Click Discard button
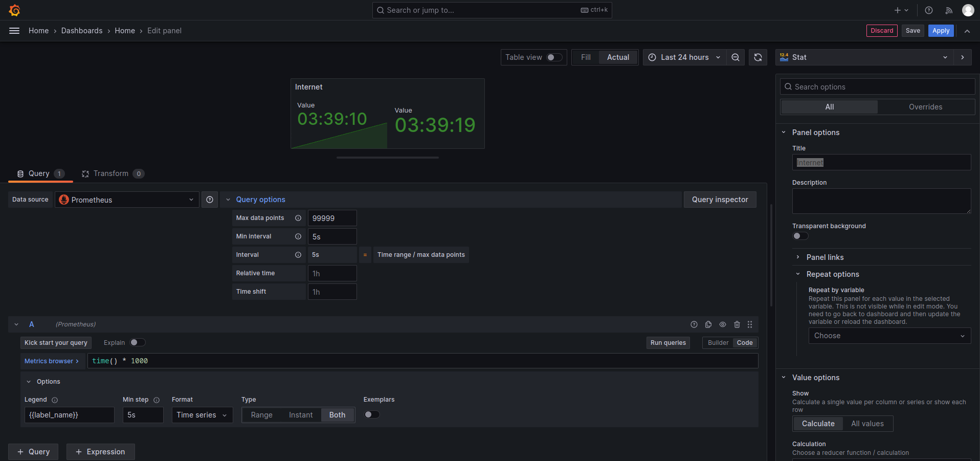The image size is (980, 461). [x=882, y=31]
